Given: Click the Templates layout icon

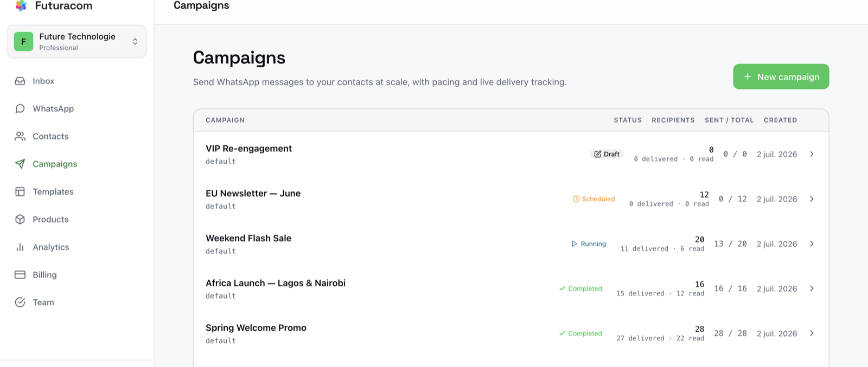Looking at the screenshot, I should (20, 191).
